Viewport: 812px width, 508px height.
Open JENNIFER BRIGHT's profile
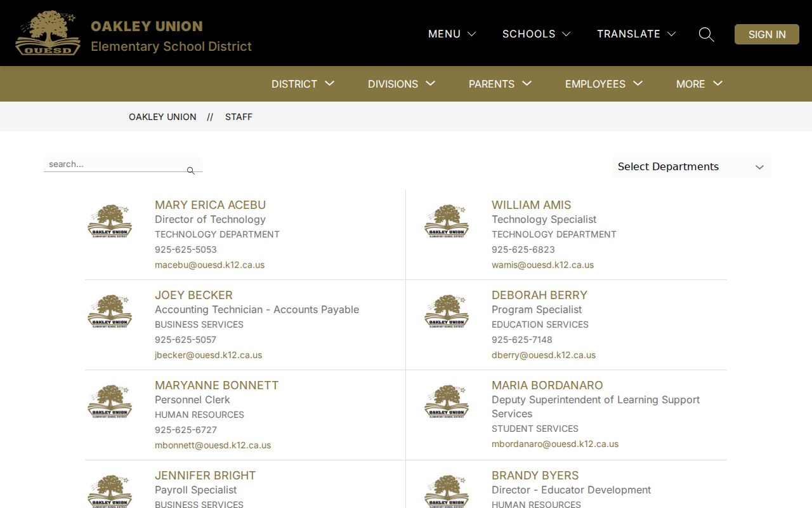click(x=205, y=476)
